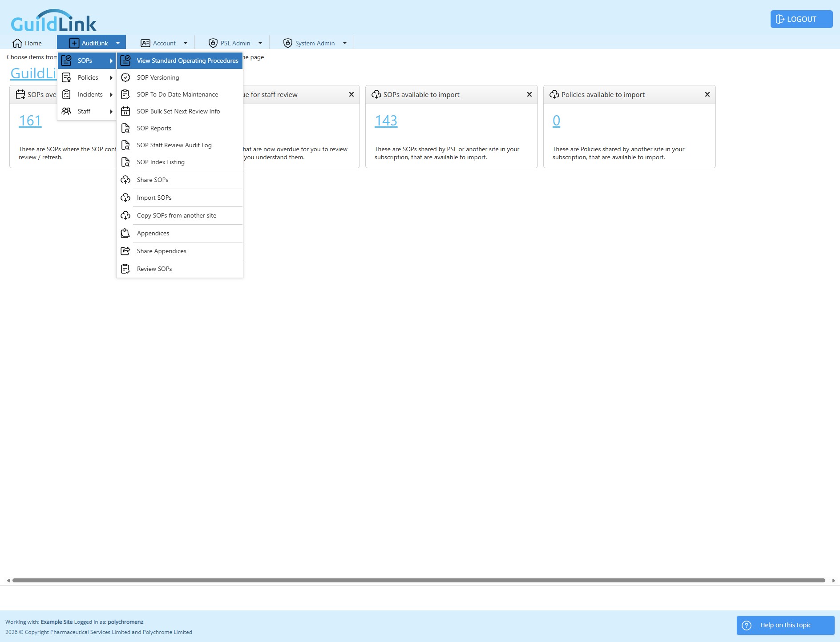Open the 161 overdue SOPs link
The image size is (840, 642).
tap(30, 121)
